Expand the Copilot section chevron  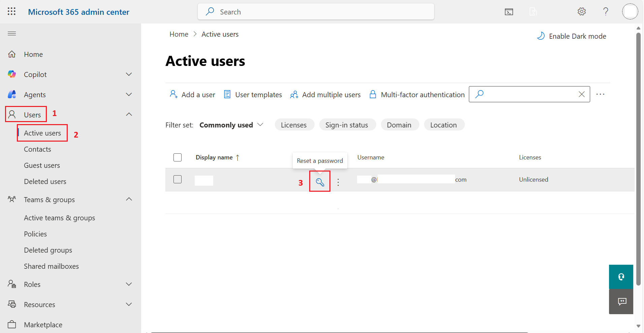[129, 74]
